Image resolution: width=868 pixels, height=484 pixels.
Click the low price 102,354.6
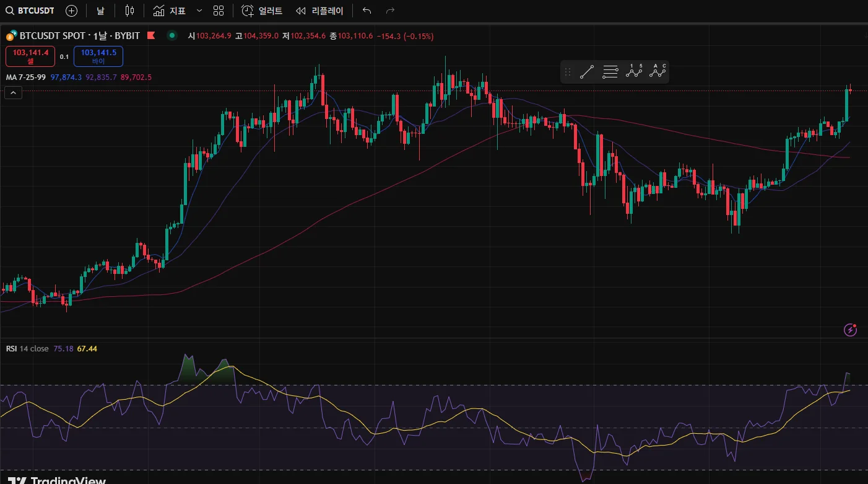tap(308, 36)
